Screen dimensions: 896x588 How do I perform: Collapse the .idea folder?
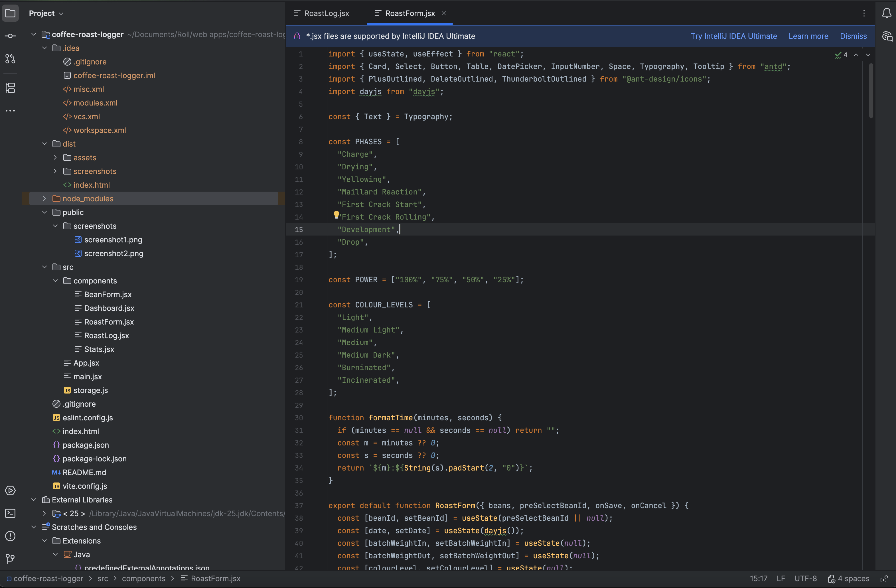coord(44,48)
